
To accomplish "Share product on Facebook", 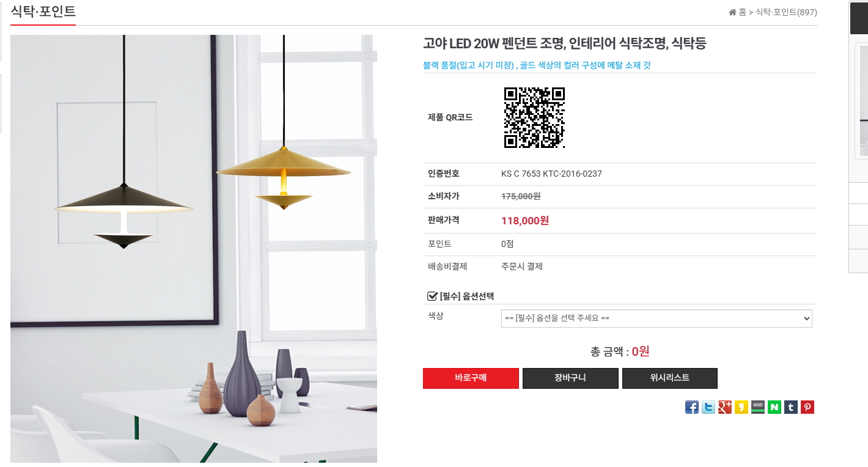I will tap(692, 407).
